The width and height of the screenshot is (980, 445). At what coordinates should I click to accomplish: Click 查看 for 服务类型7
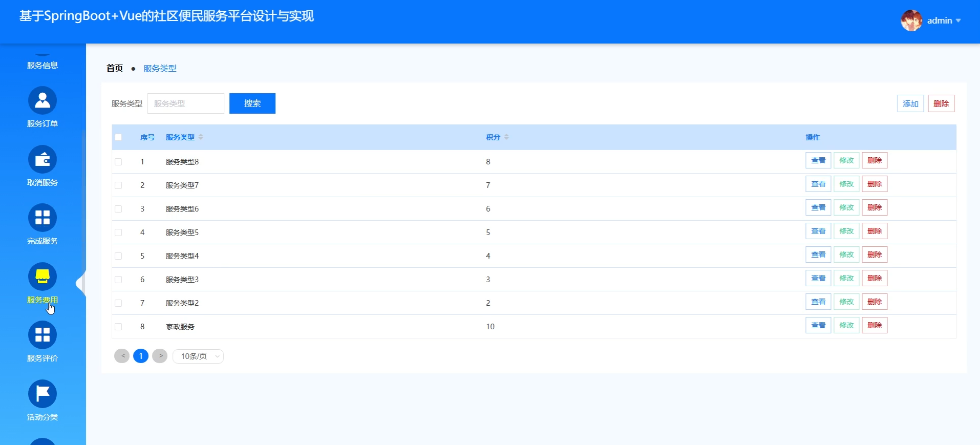pyautogui.click(x=818, y=184)
